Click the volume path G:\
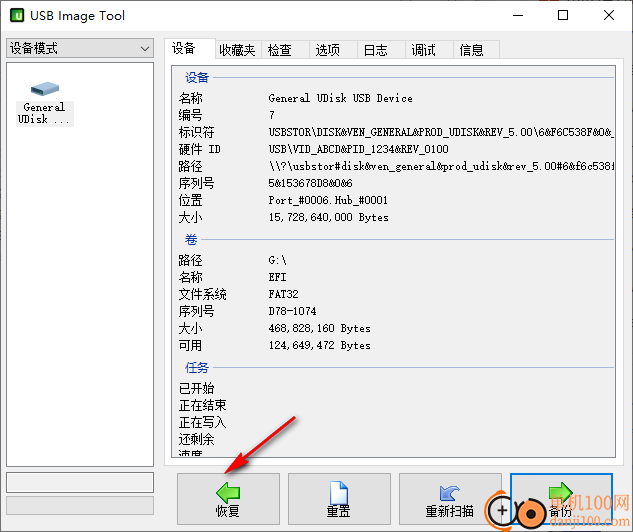 277,260
